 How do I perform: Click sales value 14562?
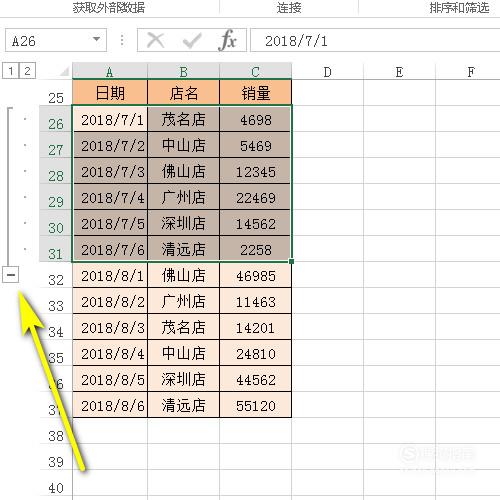[255, 223]
